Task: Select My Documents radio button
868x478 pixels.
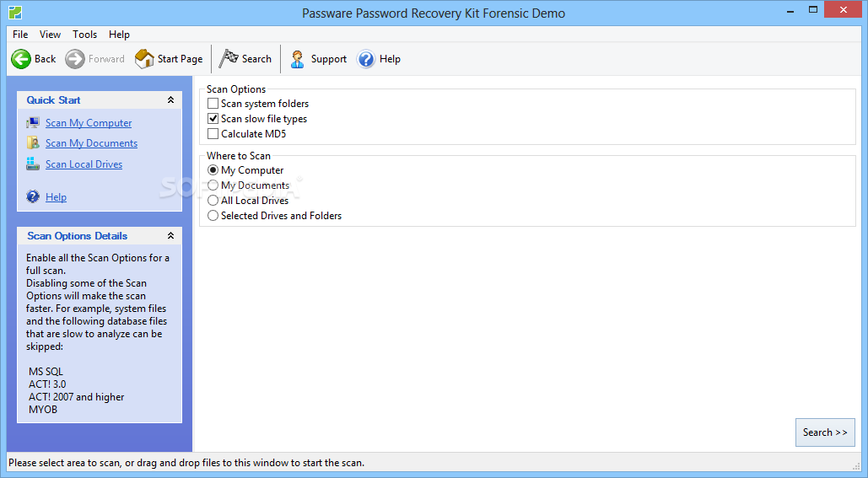Action: pyautogui.click(x=213, y=185)
